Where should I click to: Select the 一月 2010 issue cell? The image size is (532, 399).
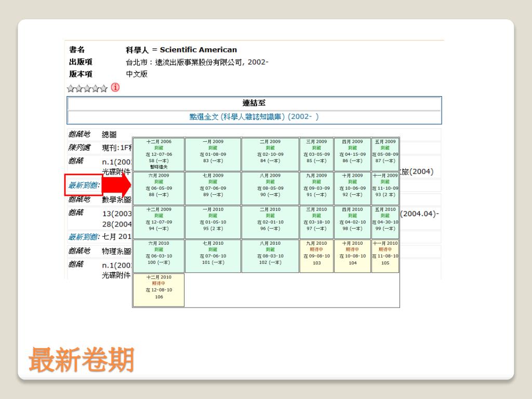point(212,222)
